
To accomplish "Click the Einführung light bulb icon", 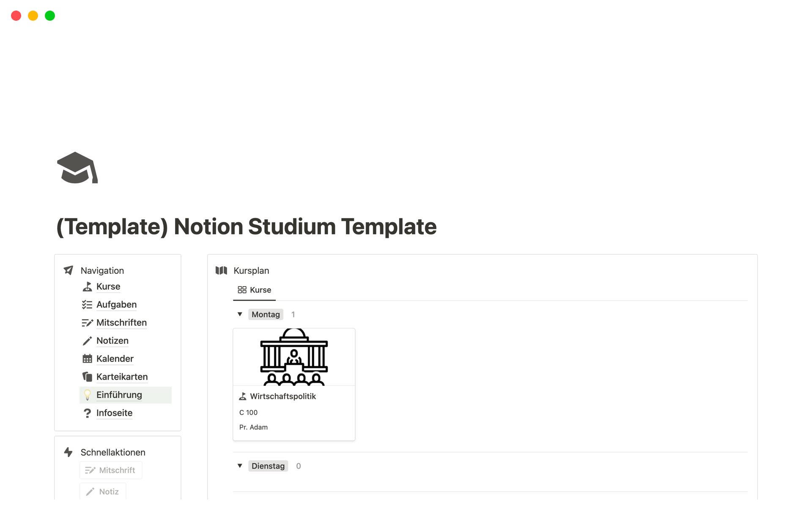I will 87,395.
